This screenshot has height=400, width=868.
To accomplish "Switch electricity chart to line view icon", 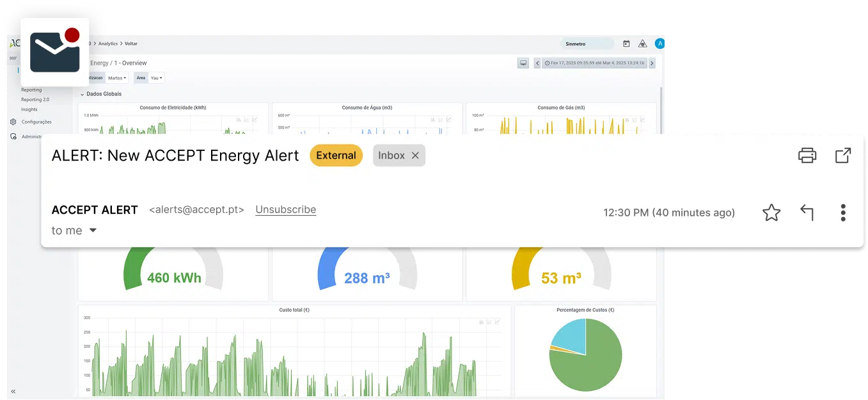I will [255, 119].
